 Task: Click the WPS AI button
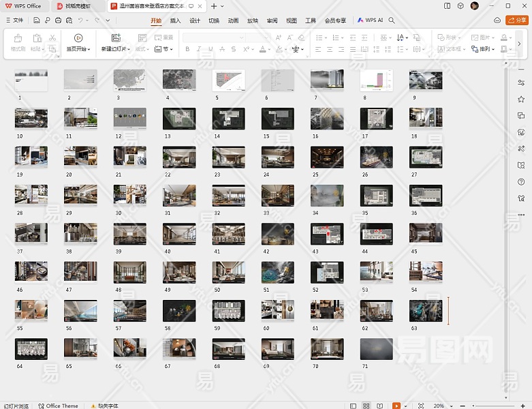[371, 20]
